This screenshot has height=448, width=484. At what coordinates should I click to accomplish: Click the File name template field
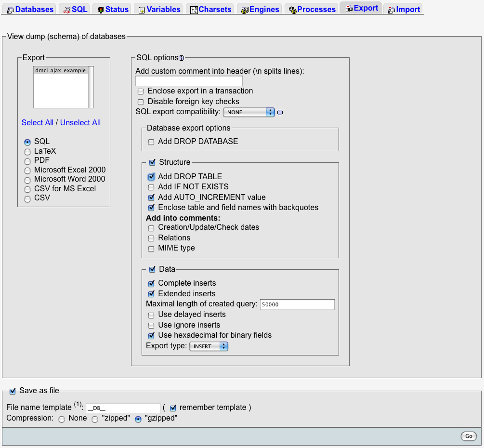[x=123, y=408]
